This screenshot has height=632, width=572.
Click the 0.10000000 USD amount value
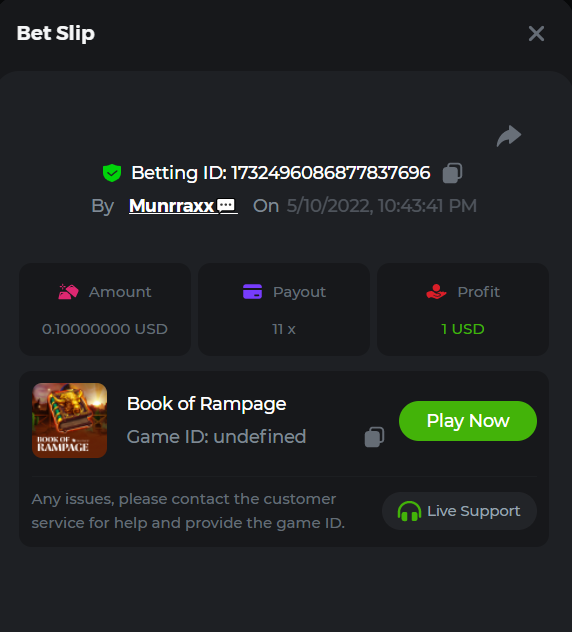(x=104, y=329)
